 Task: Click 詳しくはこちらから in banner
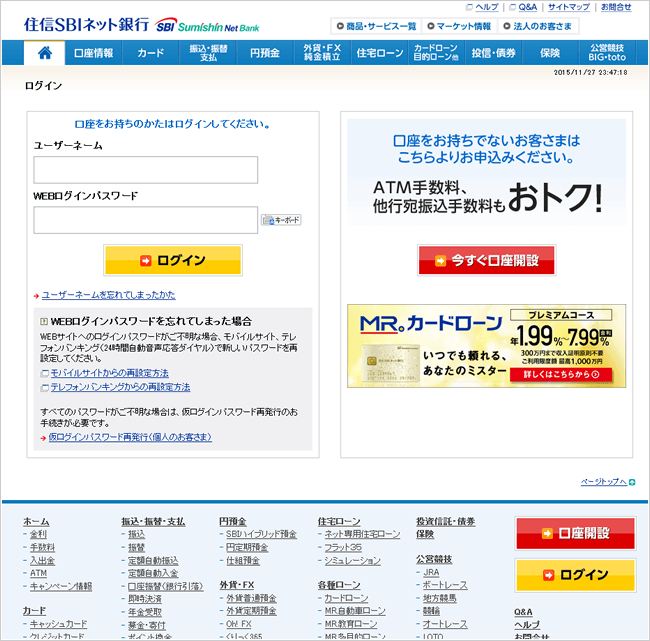tap(561, 374)
